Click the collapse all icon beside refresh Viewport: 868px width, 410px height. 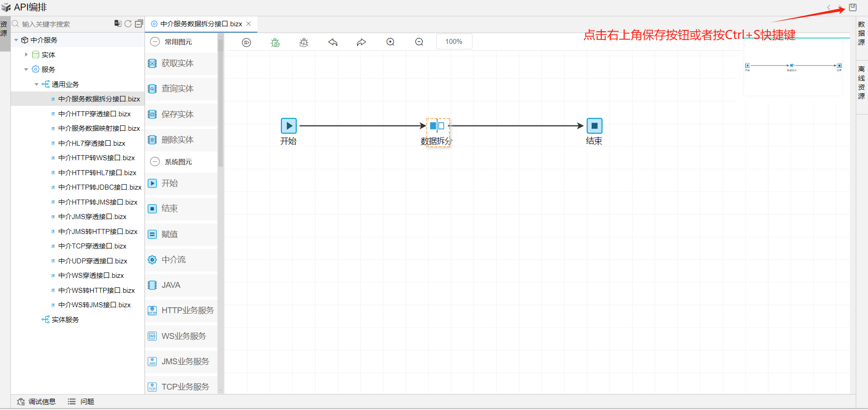[x=139, y=24]
